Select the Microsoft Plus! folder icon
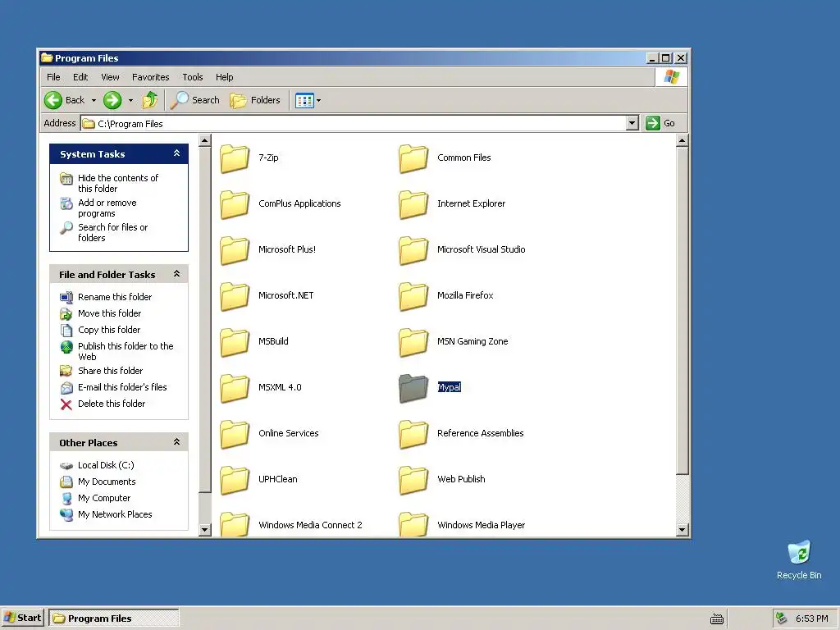Viewport: 840px width, 630px height. click(x=235, y=251)
